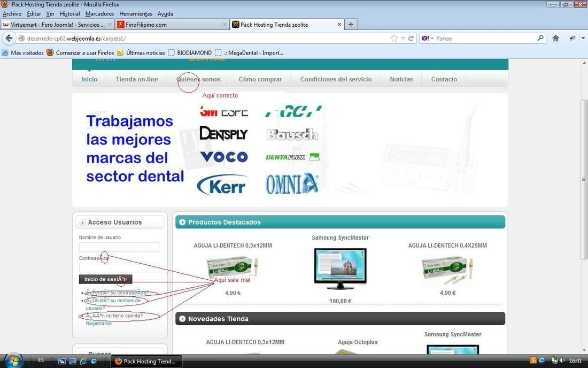Click the OMNIA brand logo

click(292, 184)
